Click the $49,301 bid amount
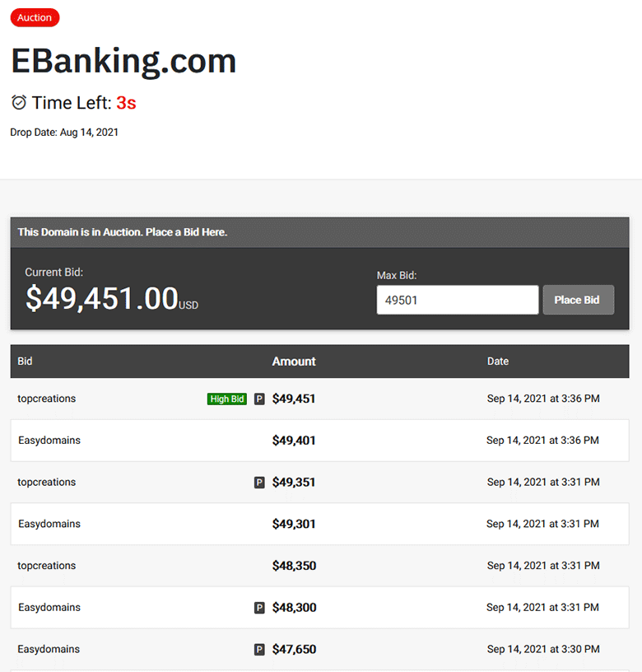The height and width of the screenshot is (672, 642). coord(294,524)
